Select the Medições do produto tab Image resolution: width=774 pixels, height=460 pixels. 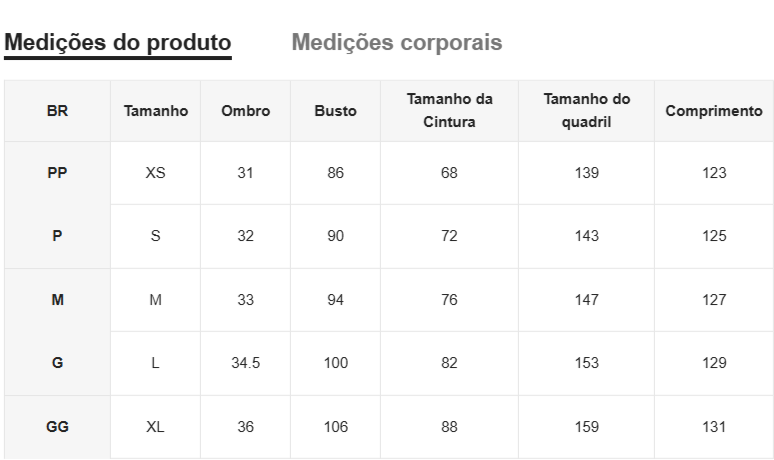click(x=118, y=43)
